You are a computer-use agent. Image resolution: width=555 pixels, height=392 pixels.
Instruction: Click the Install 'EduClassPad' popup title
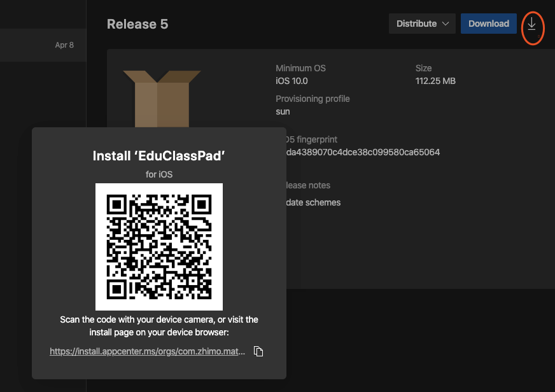pyautogui.click(x=159, y=156)
